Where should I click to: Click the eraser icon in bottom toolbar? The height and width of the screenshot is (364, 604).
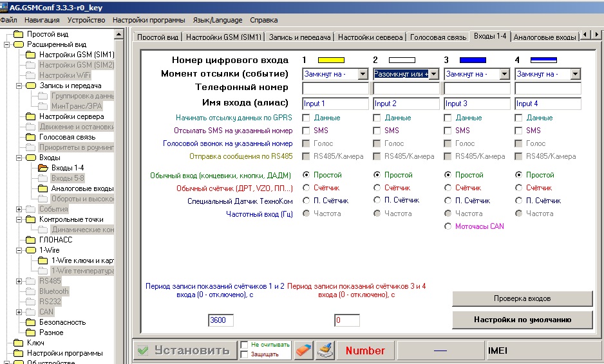coord(303,350)
